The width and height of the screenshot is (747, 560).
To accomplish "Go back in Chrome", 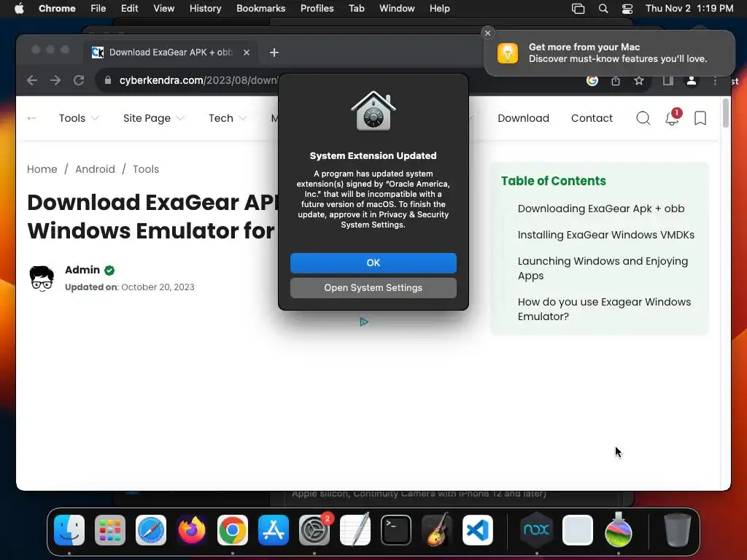I will pos(32,80).
